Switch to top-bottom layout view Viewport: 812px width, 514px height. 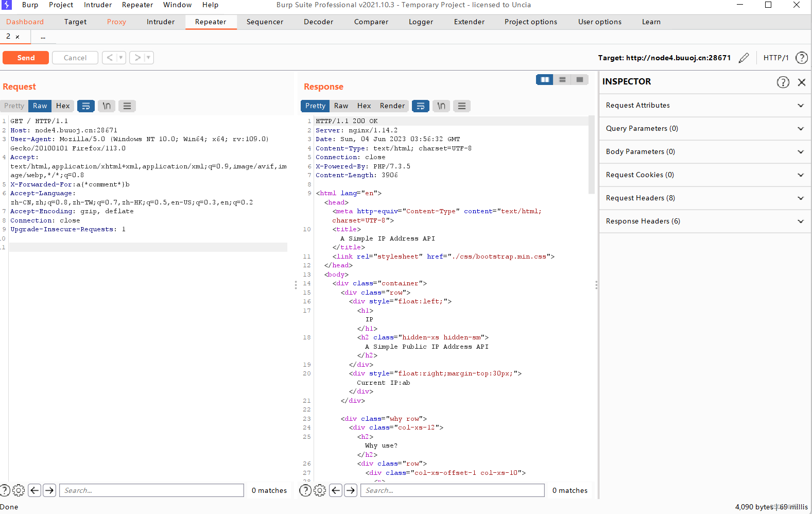pyautogui.click(x=562, y=79)
